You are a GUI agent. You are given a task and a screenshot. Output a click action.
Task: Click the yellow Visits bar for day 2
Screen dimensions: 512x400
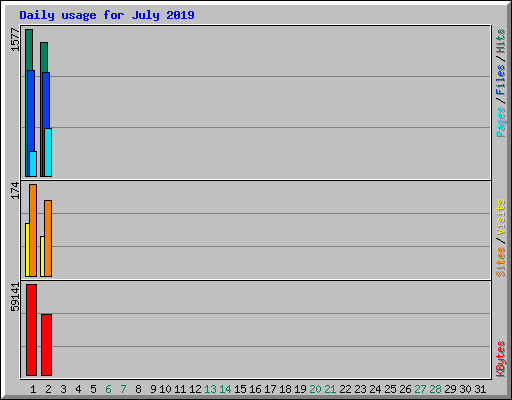[x=42, y=256]
